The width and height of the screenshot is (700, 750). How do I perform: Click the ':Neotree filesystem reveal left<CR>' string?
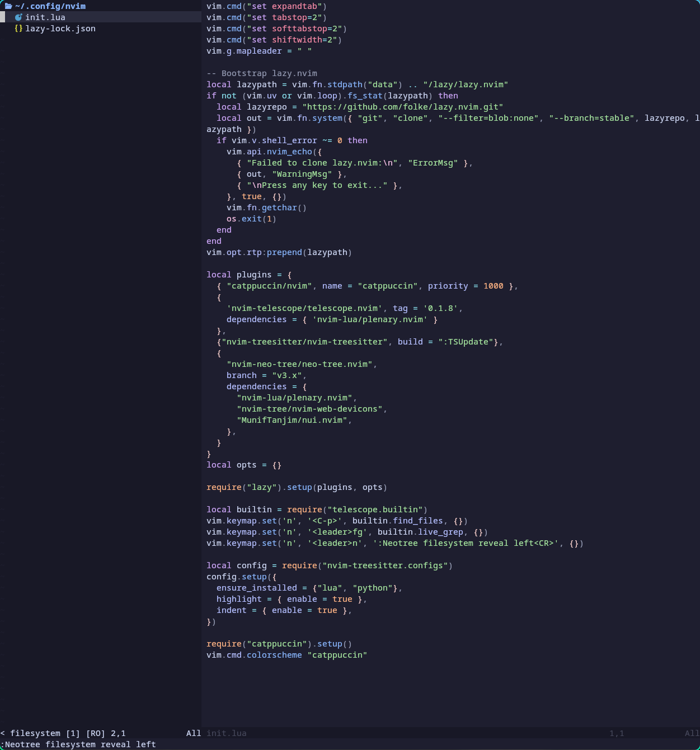click(x=466, y=543)
